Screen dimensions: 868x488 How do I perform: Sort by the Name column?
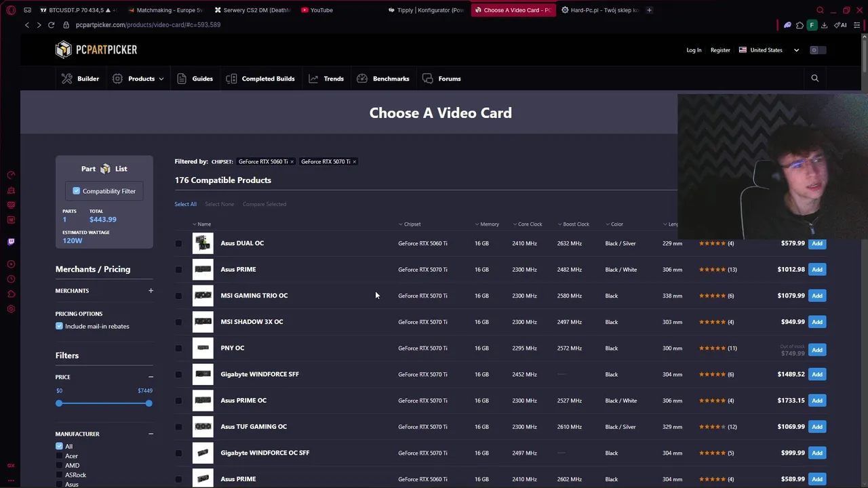click(201, 224)
